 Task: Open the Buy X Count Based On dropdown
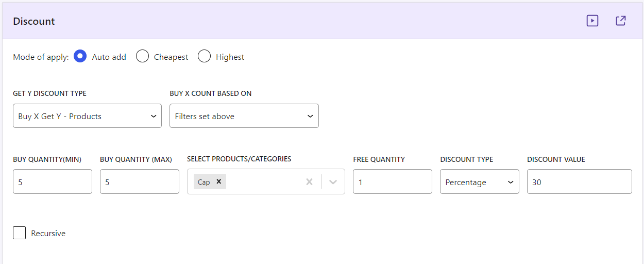click(244, 116)
